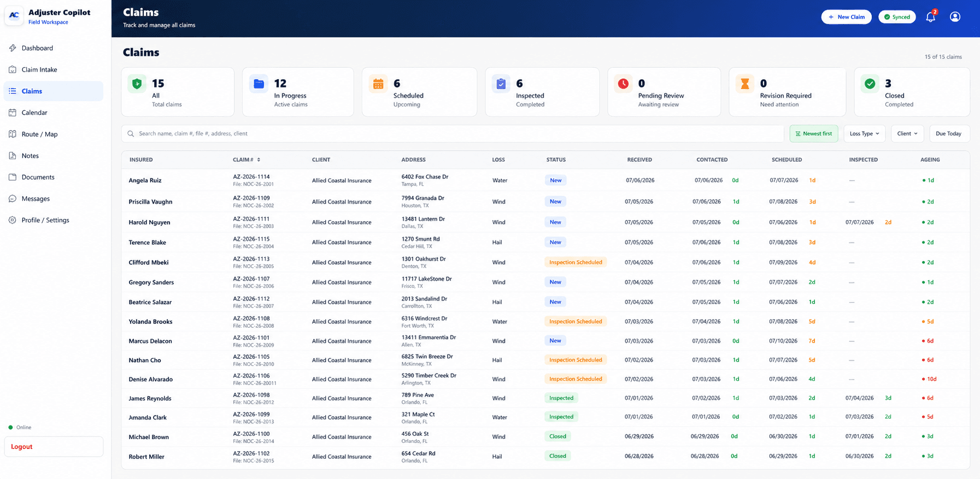
Task: Click the Route / Map icon
Action: pos(13,134)
